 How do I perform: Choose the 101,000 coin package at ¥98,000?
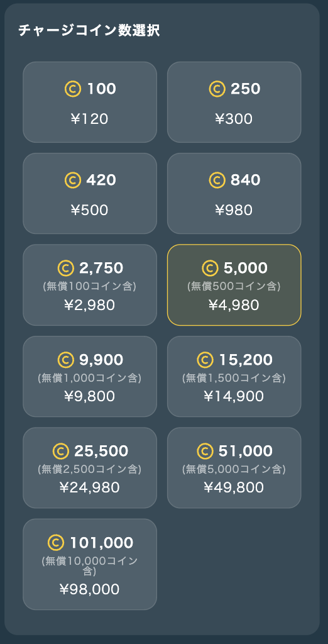click(90, 564)
